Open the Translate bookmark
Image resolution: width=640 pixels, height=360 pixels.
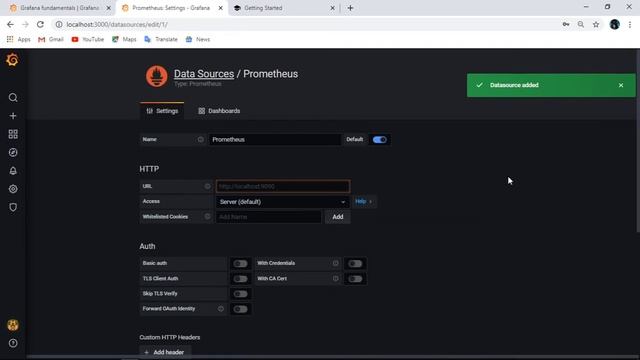pos(161,39)
